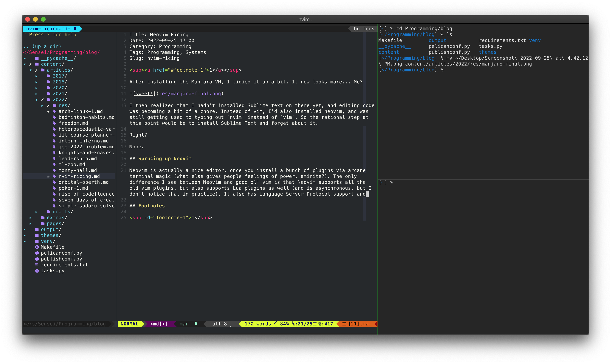Click the </Sensei/Programming/blog/ root path
Screen dimensions: 611x364
point(61,52)
